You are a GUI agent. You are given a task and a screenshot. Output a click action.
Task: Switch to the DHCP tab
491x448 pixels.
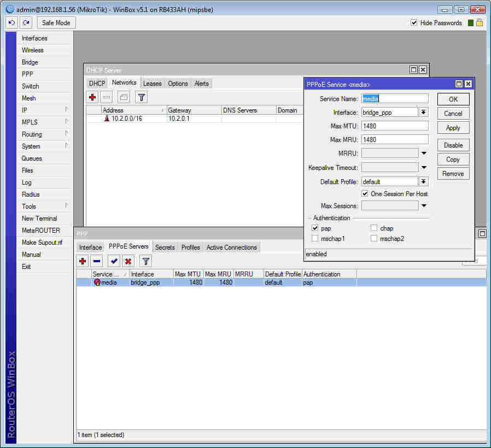(97, 84)
